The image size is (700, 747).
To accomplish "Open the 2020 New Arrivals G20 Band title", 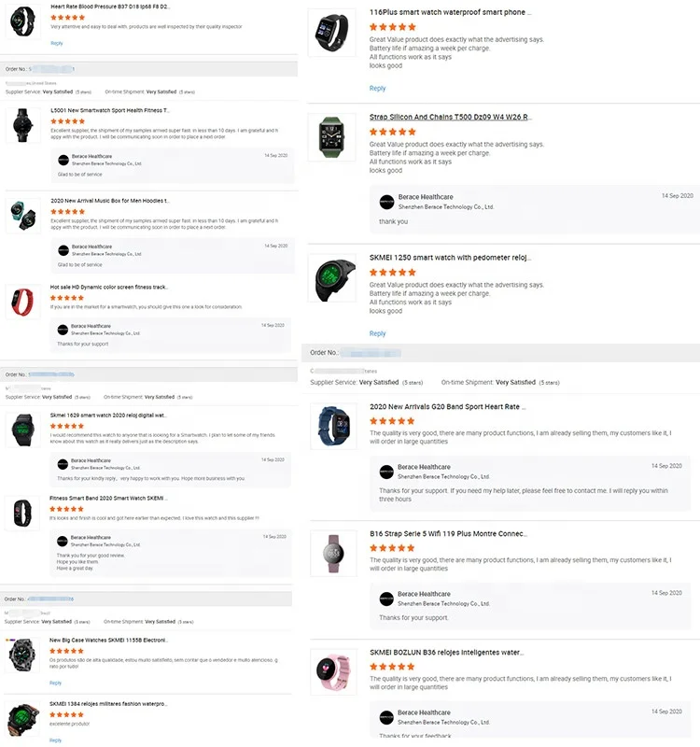I will point(447,407).
